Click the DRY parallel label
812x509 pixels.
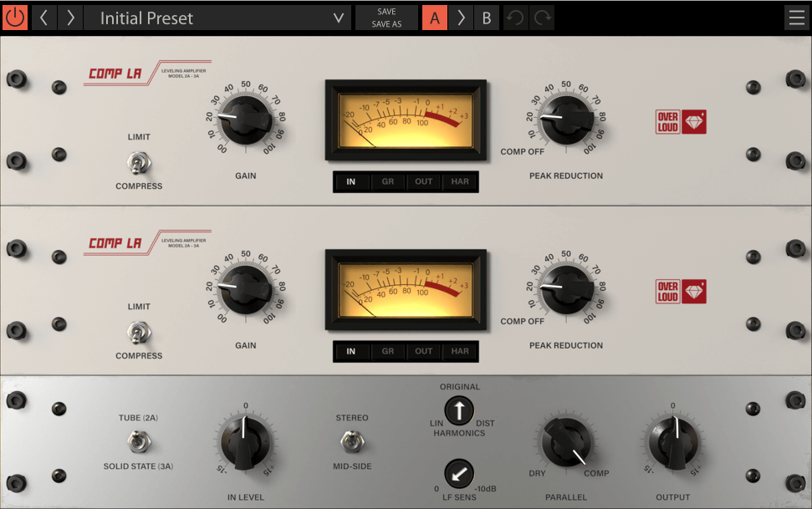[537, 473]
